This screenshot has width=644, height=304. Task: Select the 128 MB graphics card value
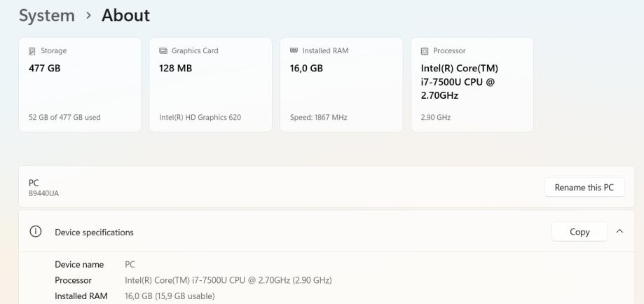click(176, 69)
